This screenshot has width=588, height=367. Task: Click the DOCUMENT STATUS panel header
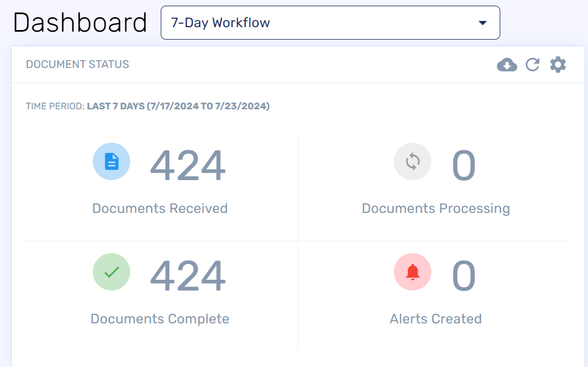point(78,65)
